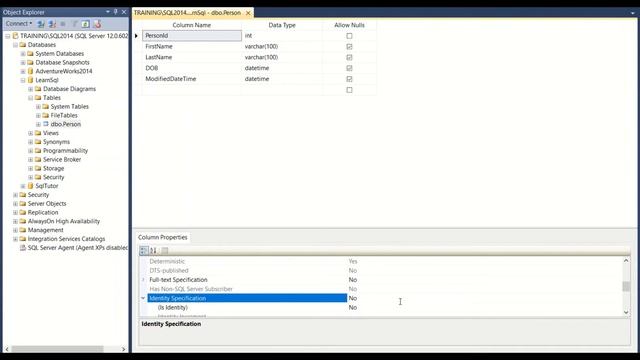Select the Synonyms tree item
This screenshot has height=360, width=640.
click(56, 142)
